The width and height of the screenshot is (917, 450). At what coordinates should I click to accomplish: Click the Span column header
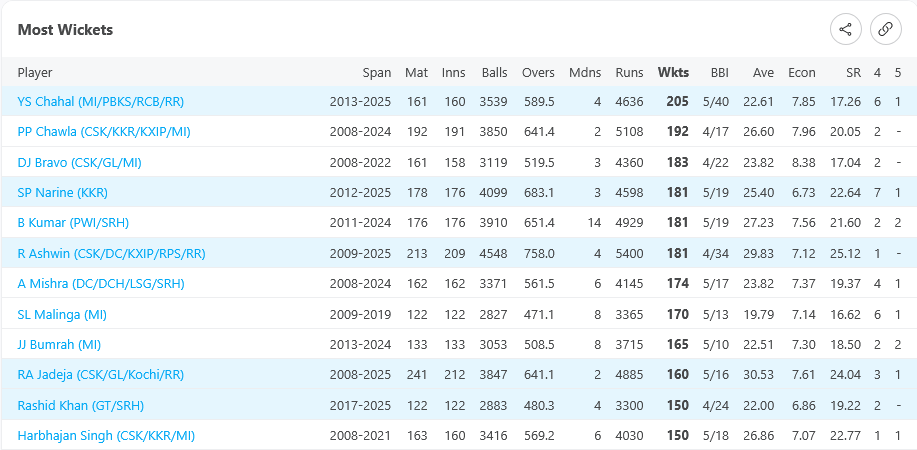[x=377, y=73]
